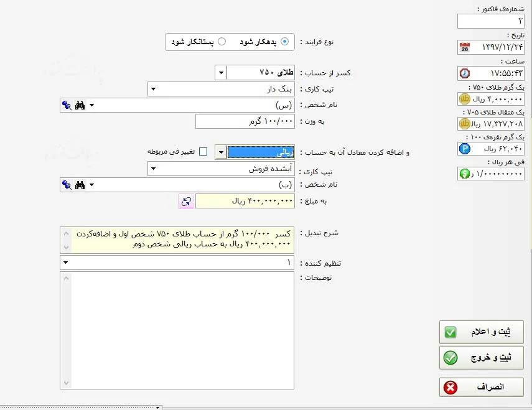This screenshot has width=532, height=410.
Task: Click the pin icon in second person name row
Action: [67, 185]
